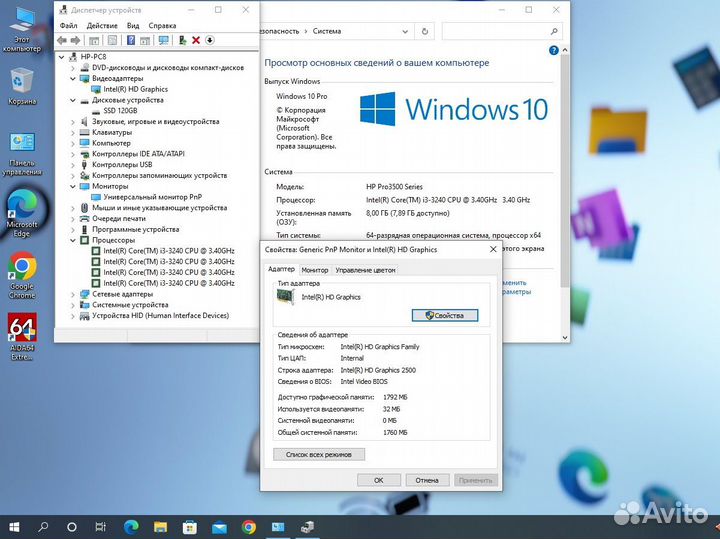
Task: Click the black down-arrow disable device icon
Action: pos(209,40)
